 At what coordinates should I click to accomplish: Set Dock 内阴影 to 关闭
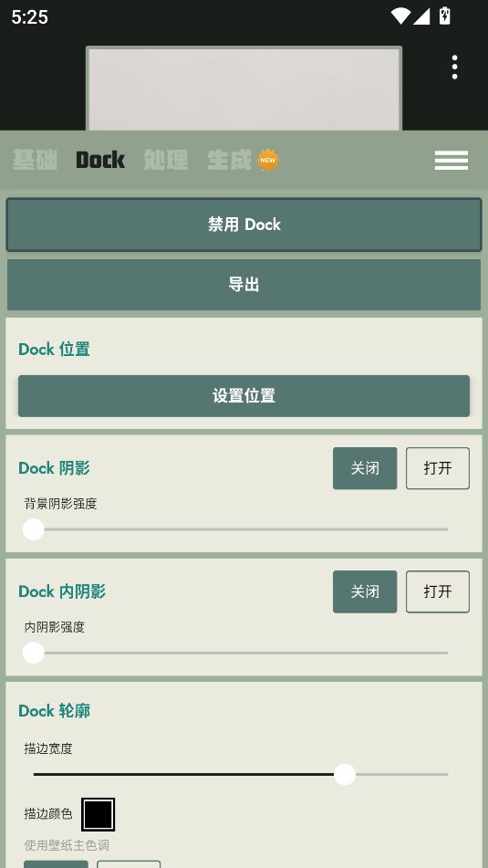pos(365,591)
